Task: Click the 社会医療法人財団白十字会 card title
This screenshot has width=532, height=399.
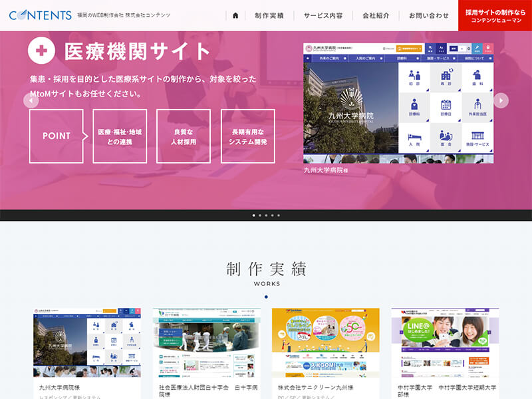Action: (208, 391)
